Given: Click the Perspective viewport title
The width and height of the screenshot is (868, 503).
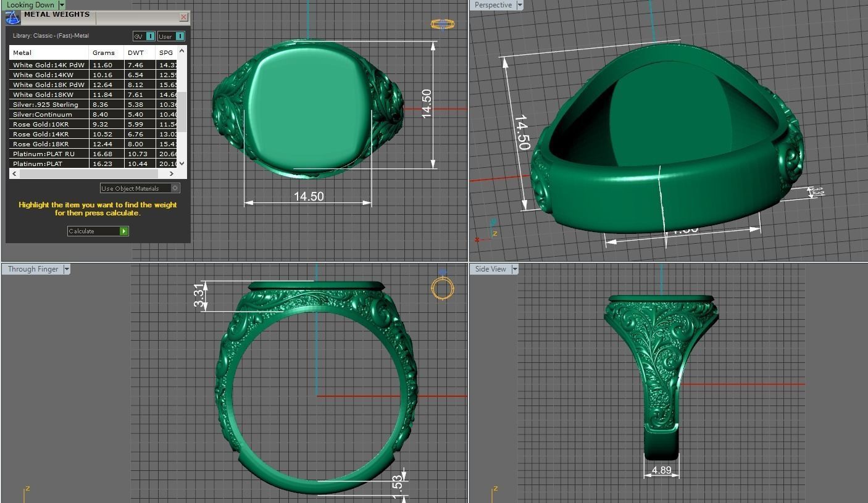Looking at the screenshot, I should point(493,5).
